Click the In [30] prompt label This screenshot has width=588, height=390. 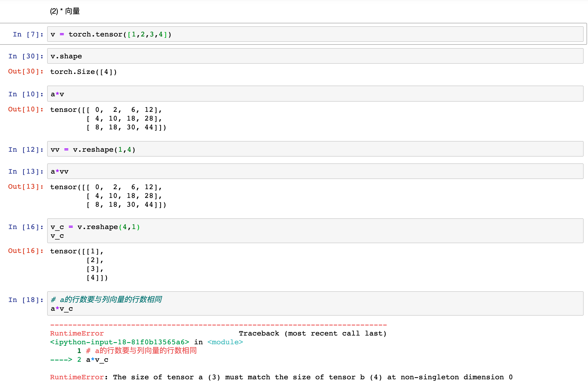click(26, 56)
